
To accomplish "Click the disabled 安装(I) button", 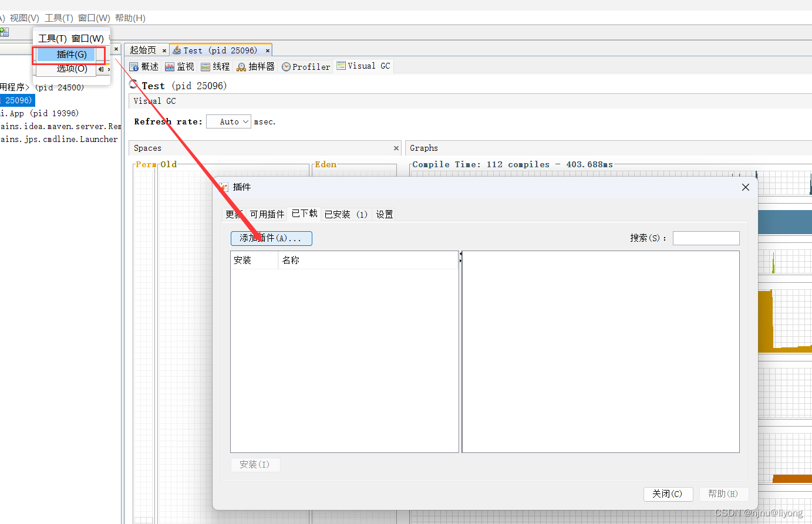I will coord(255,464).
